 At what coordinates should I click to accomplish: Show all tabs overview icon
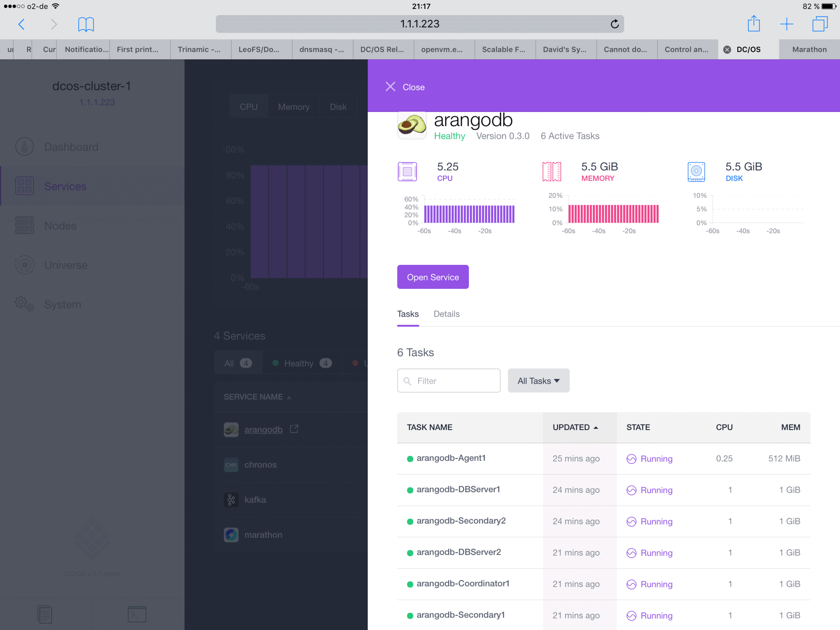pos(820,24)
